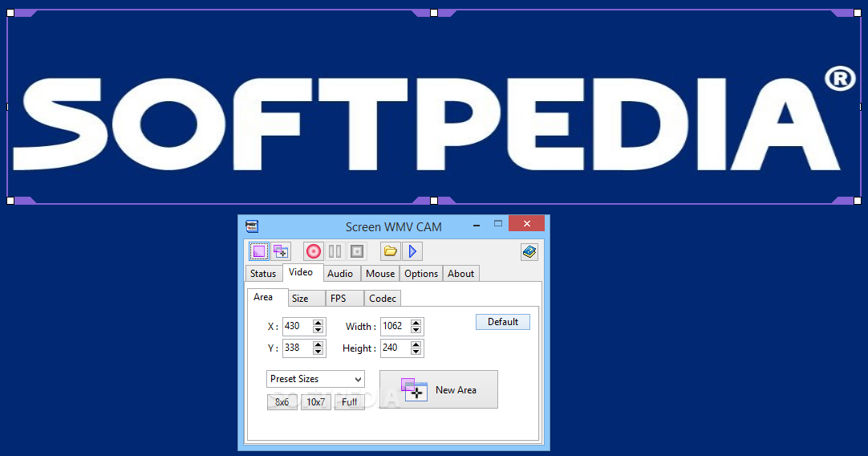Viewport: 868px width, 456px height.
Task: Click the Width value field
Action: 395,327
